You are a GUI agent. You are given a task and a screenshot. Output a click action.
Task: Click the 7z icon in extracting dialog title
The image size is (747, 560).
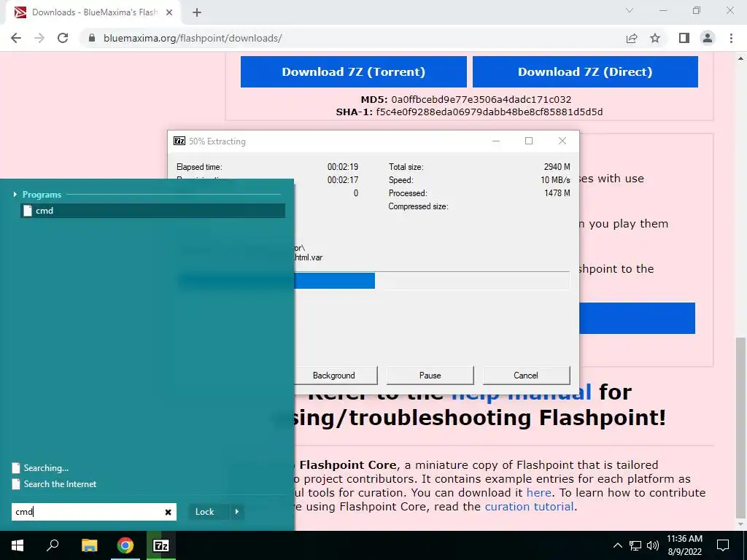pyautogui.click(x=179, y=141)
